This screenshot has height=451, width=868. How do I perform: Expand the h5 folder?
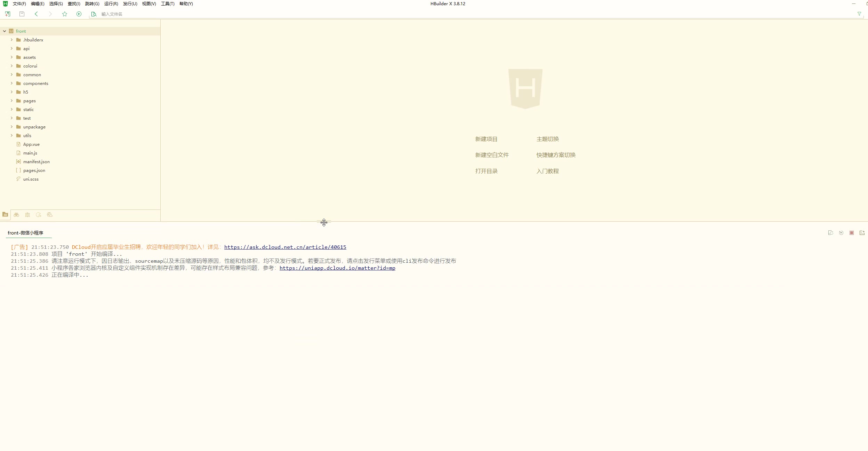(11, 92)
